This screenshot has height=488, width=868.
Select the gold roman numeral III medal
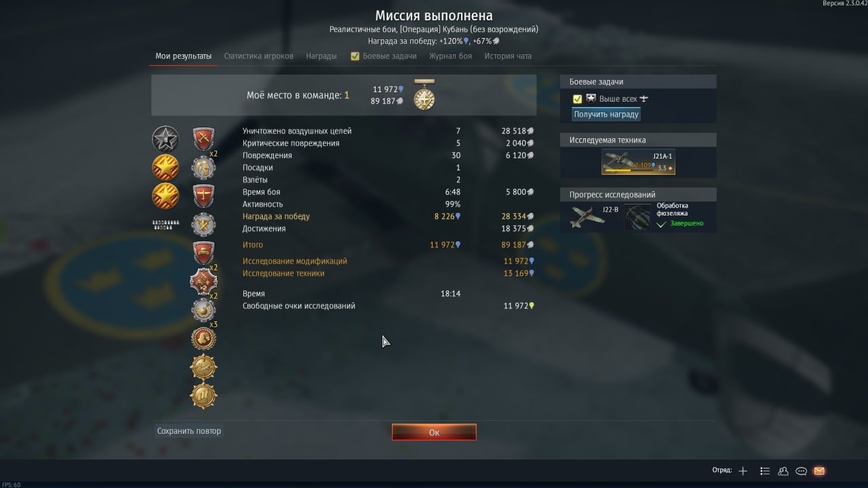tap(203, 396)
